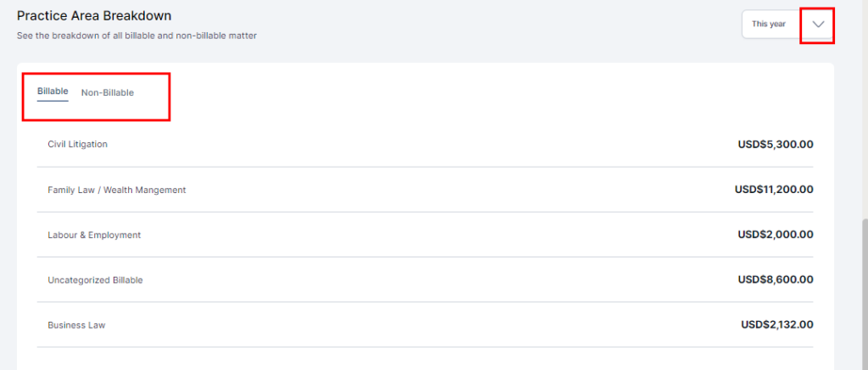
Task: Switch to the Billable tab
Action: tap(53, 91)
